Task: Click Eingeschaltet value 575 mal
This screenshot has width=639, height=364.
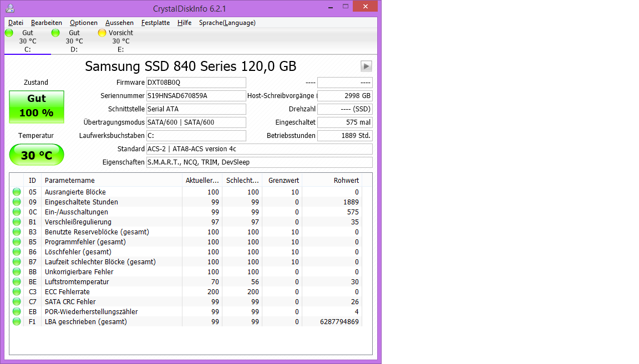Action: point(345,122)
